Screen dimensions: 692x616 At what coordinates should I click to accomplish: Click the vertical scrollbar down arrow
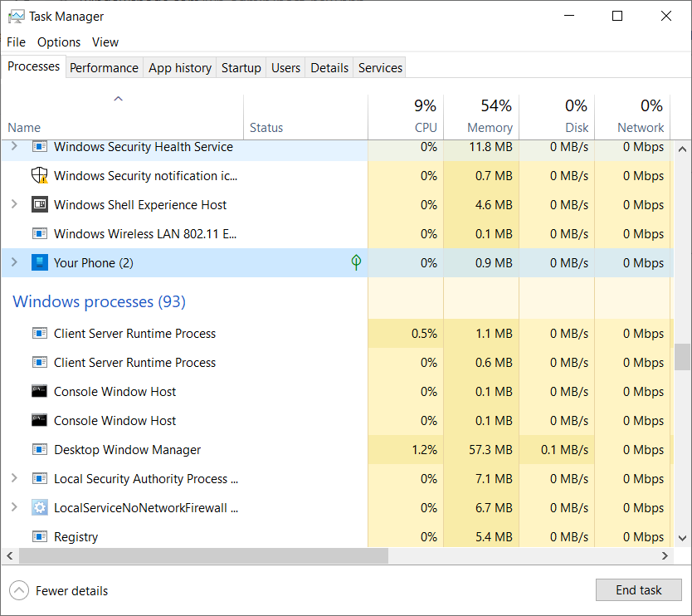point(682,538)
